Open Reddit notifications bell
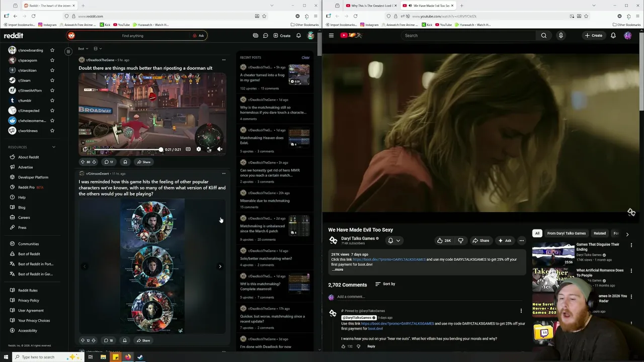644x362 pixels. (298, 36)
